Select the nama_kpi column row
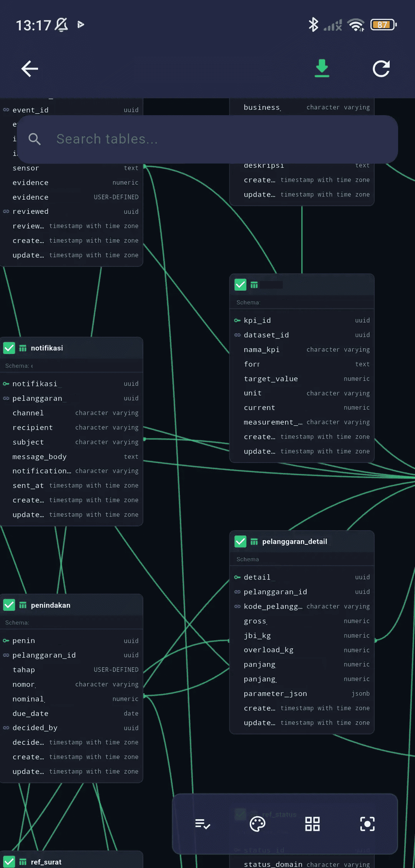This screenshot has width=415, height=868. pos(302,350)
